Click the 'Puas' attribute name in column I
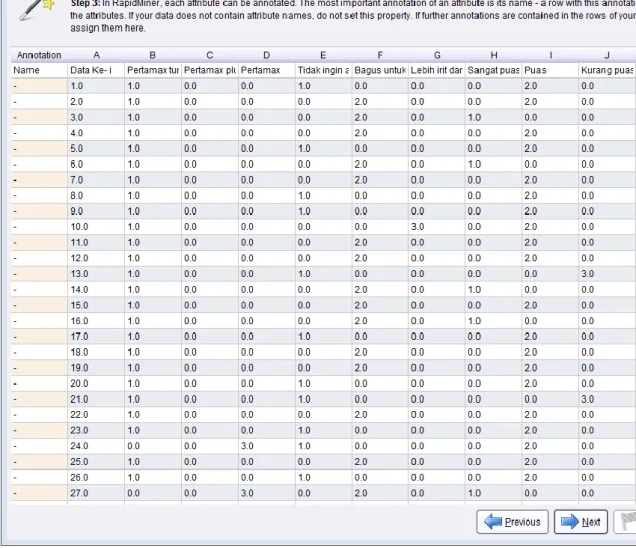636x548 pixels. point(550,70)
